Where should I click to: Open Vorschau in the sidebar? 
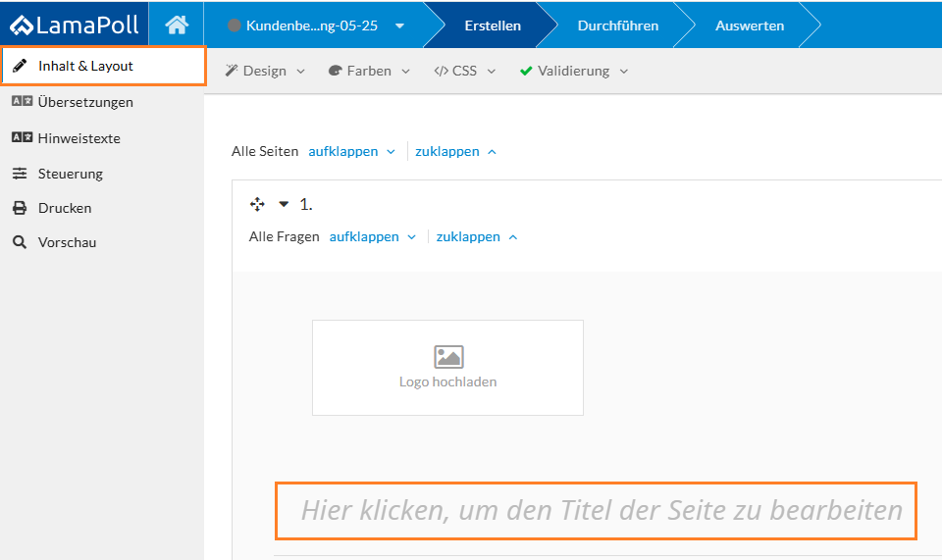coord(67,242)
